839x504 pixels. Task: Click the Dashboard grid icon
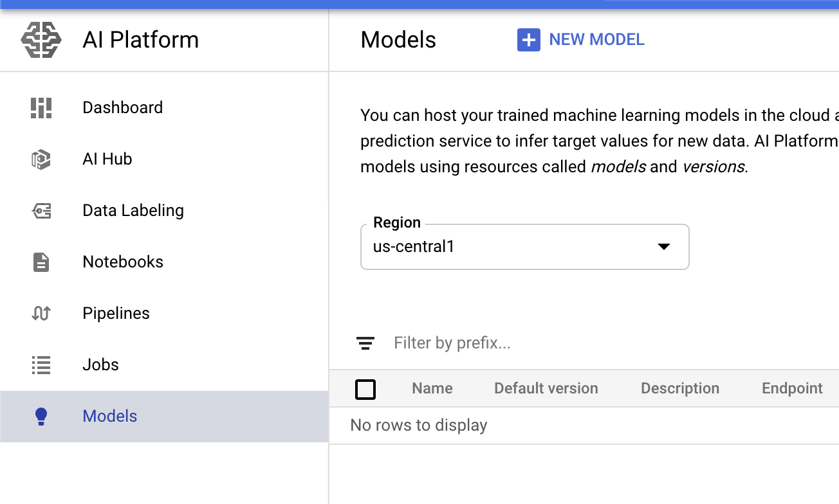[41, 107]
